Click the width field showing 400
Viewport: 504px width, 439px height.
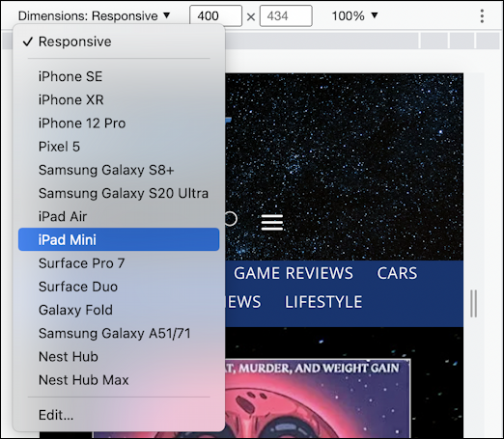pos(215,15)
